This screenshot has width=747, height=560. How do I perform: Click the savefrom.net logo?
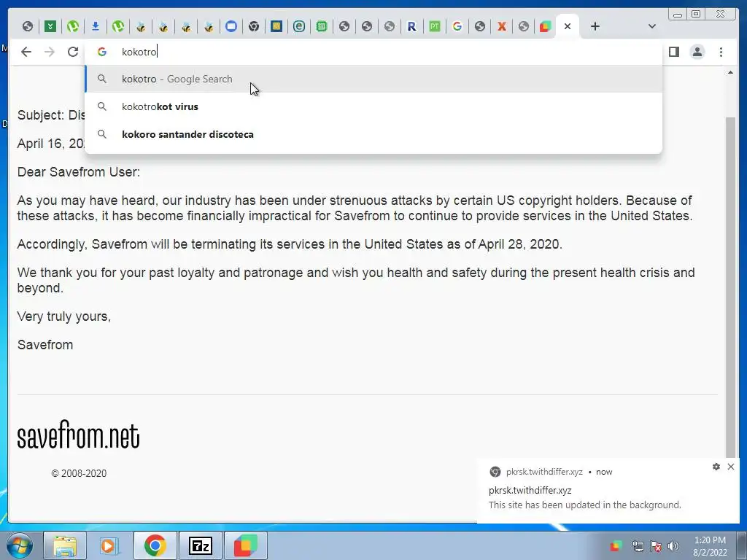(x=79, y=435)
